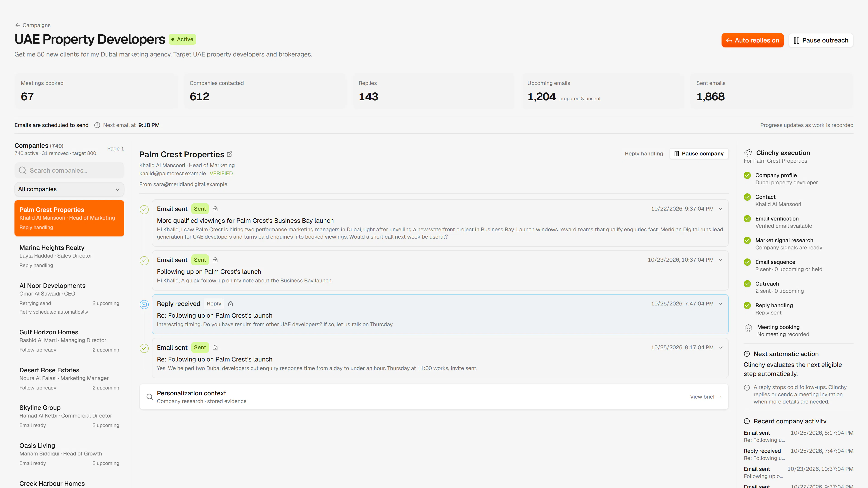Open Palm Crest Properties external link icon
The width and height of the screenshot is (868, 488).
[230, 154]
